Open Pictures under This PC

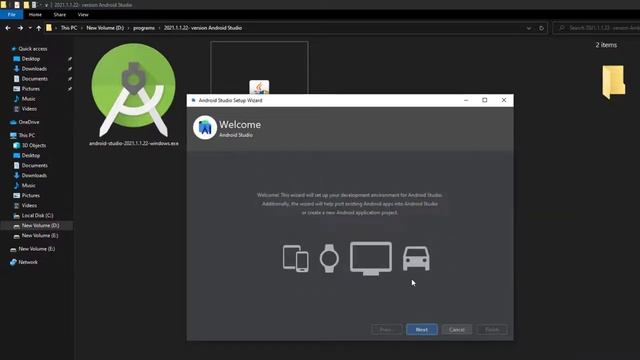point(31,196)
